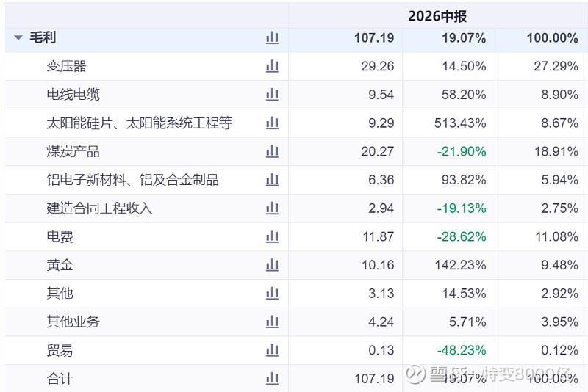Viewport: 588px width, 392px height.
Task: Open chart icon for 电费 row
Action: 272,236
